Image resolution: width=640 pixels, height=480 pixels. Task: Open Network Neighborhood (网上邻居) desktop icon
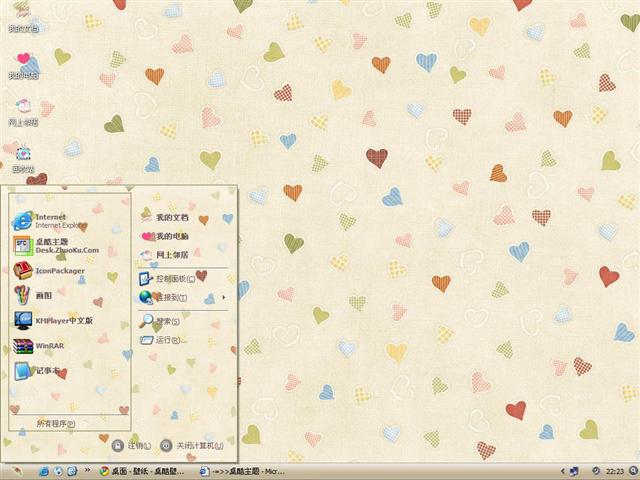coord(23,112)
